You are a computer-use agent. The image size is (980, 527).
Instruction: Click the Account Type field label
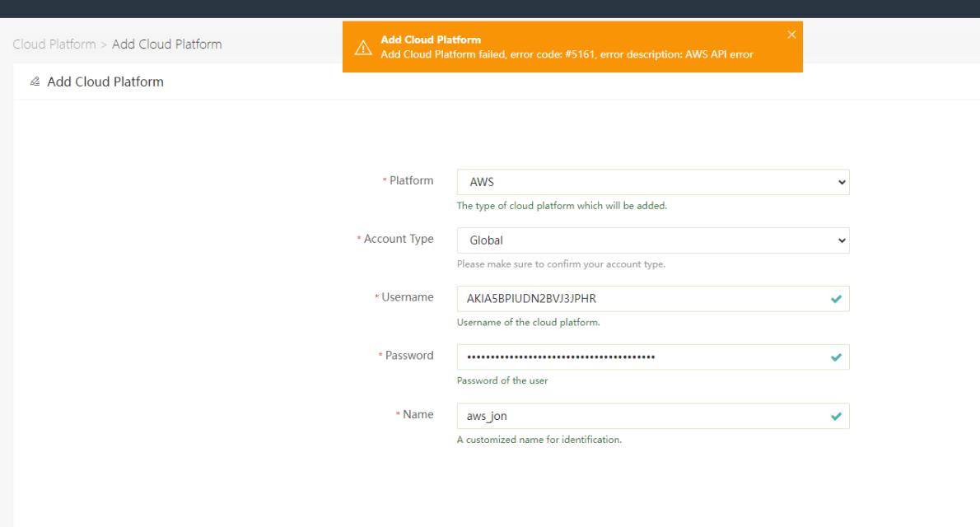(x=399, y=239)
